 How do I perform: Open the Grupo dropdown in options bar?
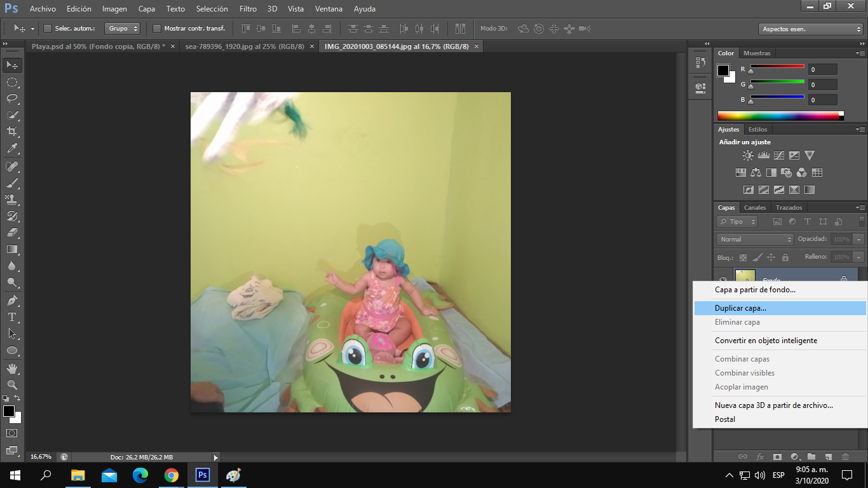123,29
